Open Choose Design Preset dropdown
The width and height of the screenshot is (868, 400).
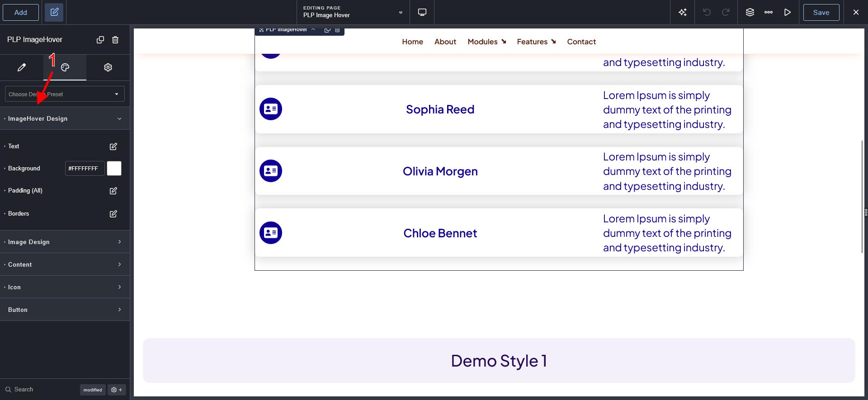click(65, 94)
